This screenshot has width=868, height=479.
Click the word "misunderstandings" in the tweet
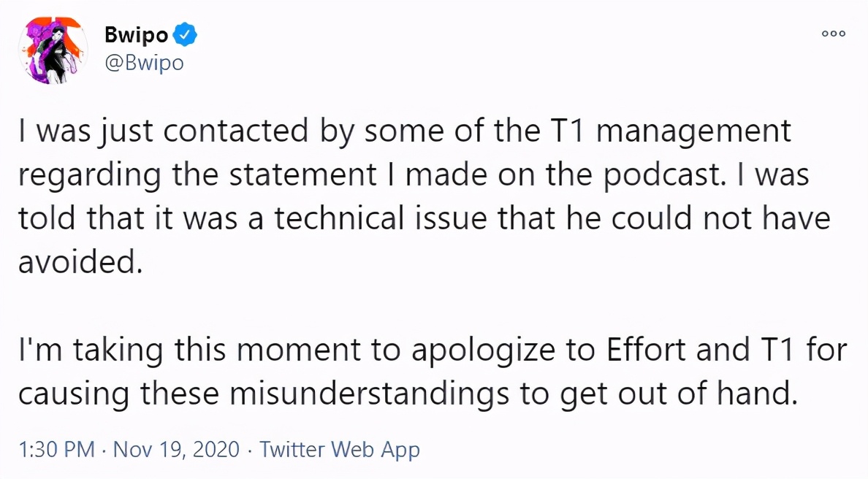click(x=369, y=395)
